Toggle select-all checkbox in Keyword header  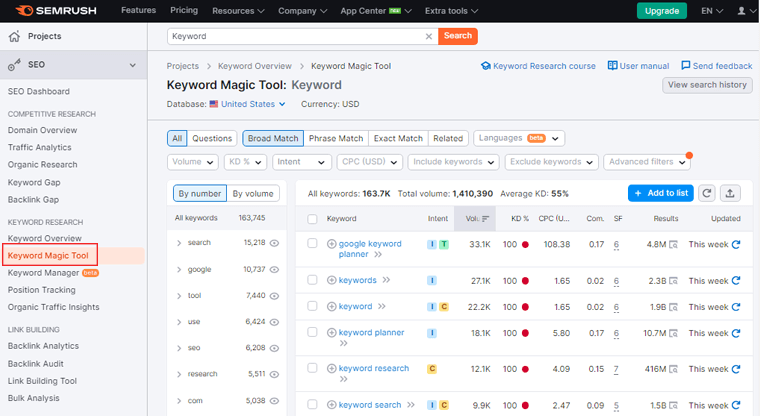click(x=312, y=219)
